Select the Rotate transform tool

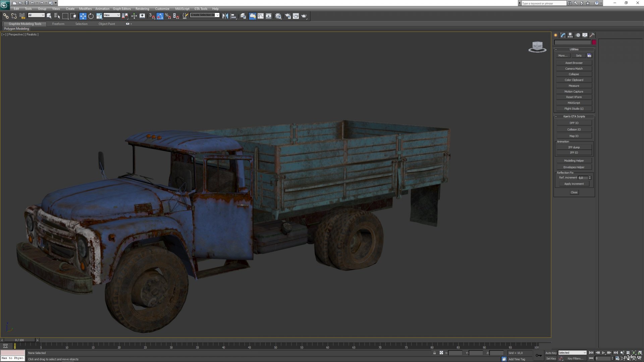(x=91, y=16)
